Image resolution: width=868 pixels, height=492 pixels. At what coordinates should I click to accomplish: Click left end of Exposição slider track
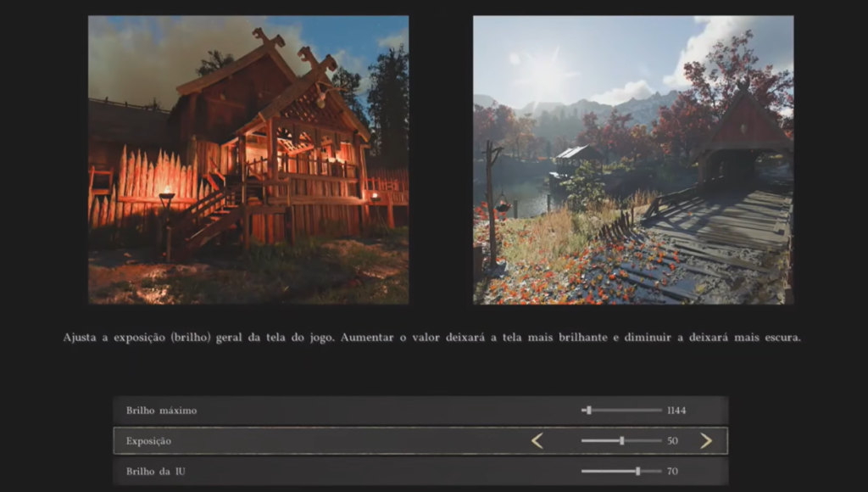click(x=584, y=441)
